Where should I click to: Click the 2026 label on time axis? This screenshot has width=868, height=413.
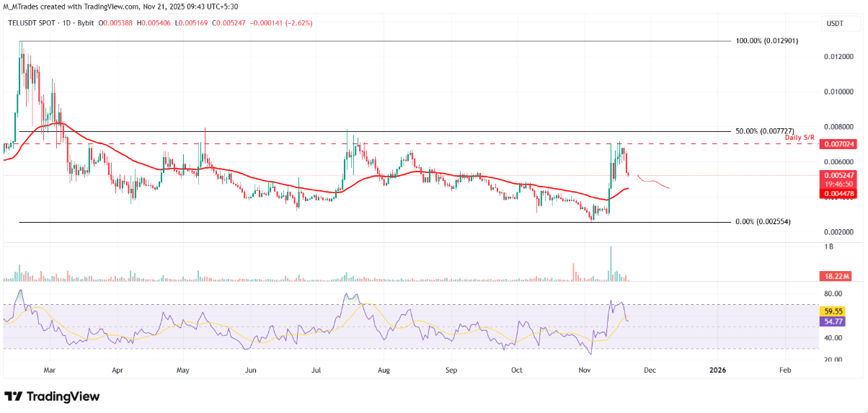(717, 370)
